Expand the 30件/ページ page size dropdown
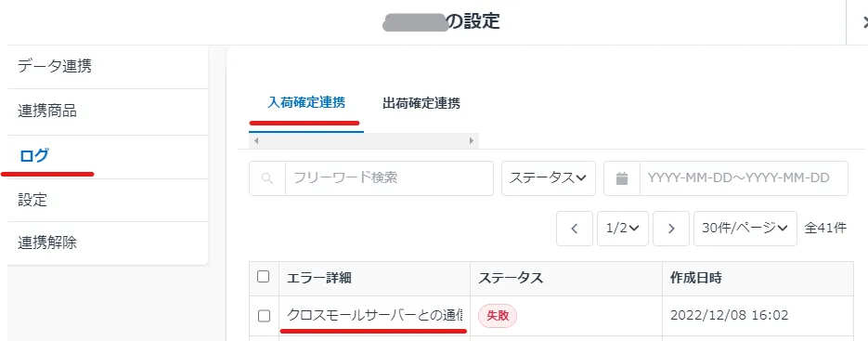868x341 pixels. tap(745, 229)
